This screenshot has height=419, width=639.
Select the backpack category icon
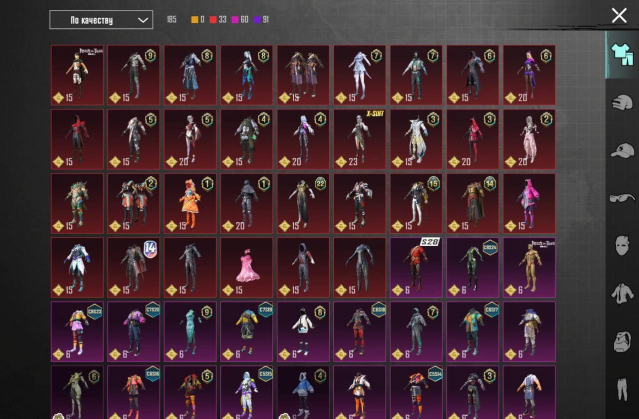621,341
